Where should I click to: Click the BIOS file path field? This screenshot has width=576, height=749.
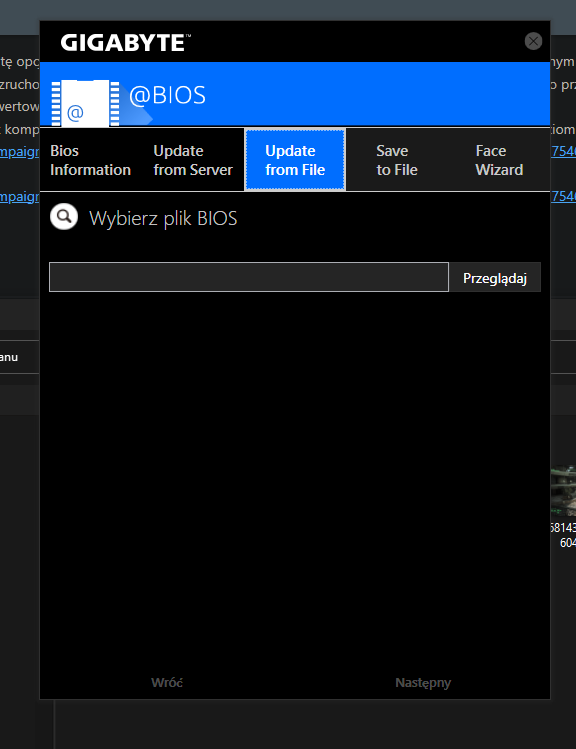pyautogui.click(x=249, y=277)
